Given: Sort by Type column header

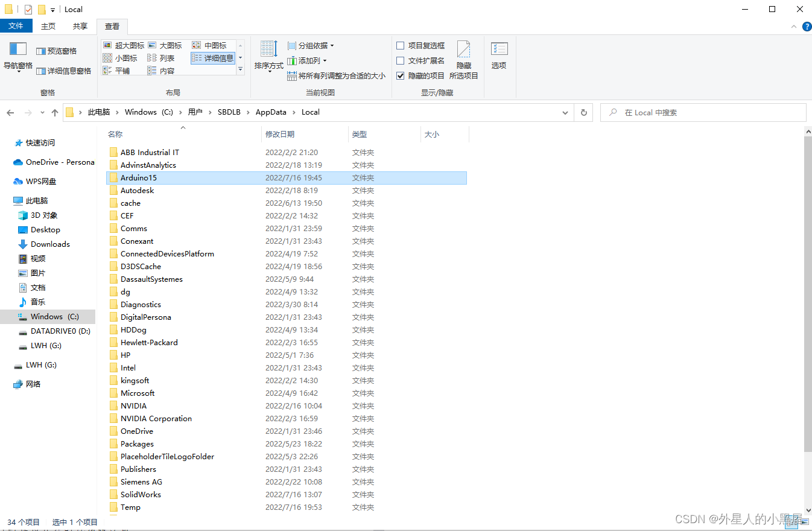Looking at the screenshot, I should [x=384, y=135].
